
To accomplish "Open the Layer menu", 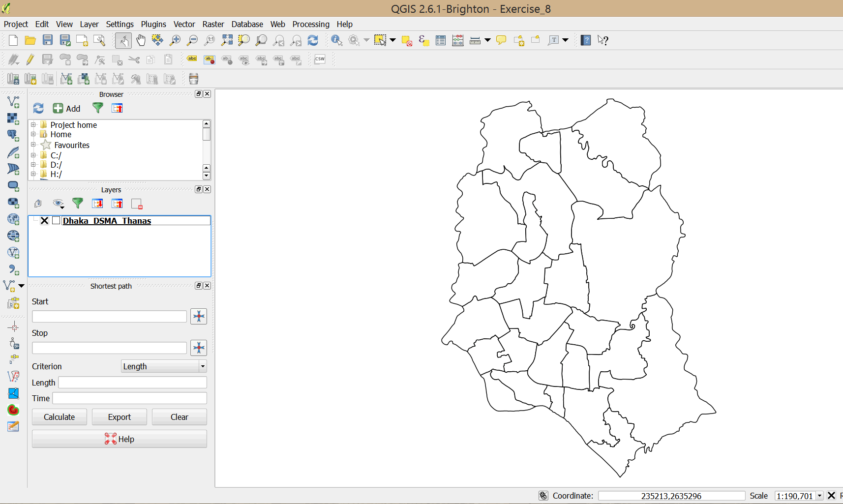I will tap(89, 24).
